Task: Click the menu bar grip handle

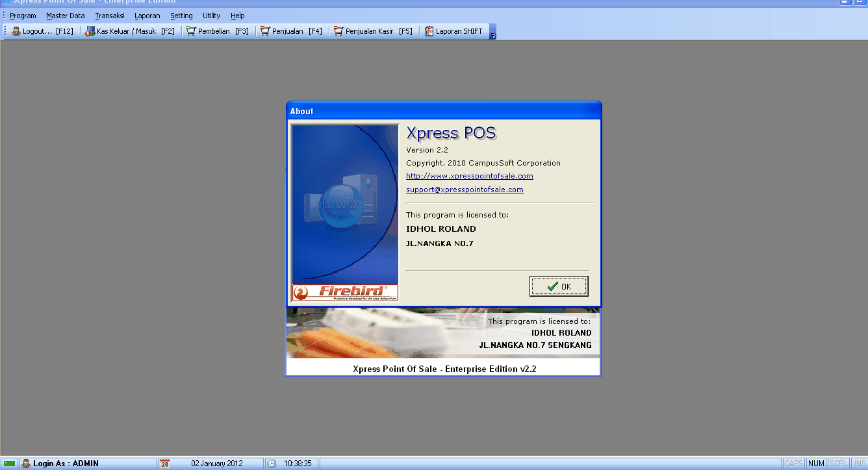Action: coord(3,16)
